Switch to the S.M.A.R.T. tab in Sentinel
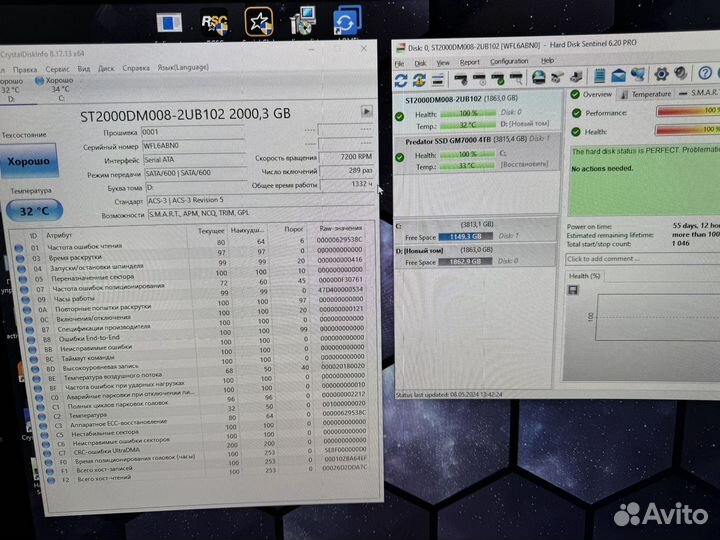The height and width of the screenshot is (540, 720). [x=698, y=93]
